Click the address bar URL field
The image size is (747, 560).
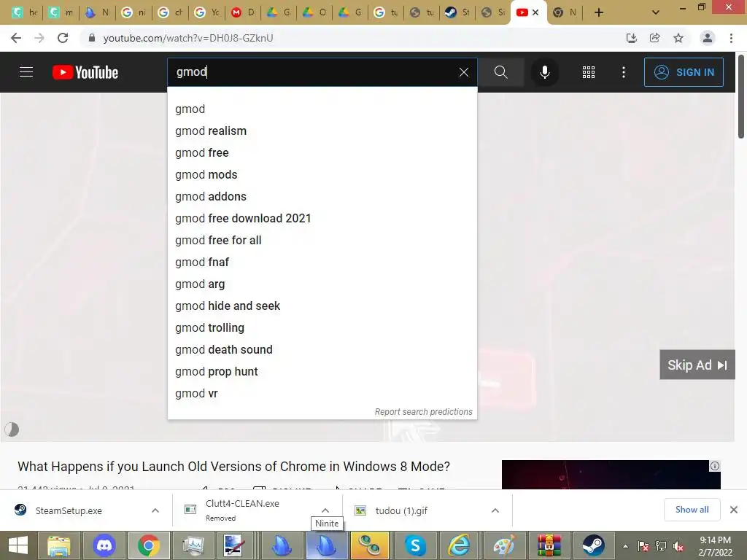352,38
